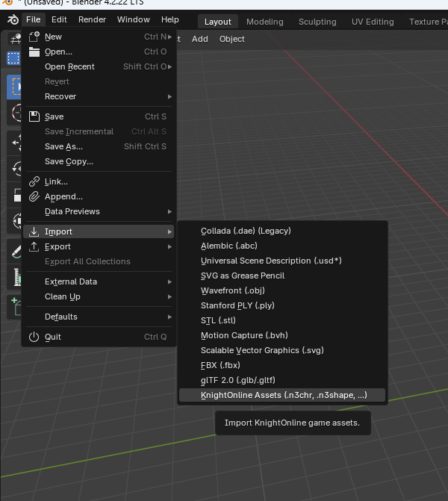Expand the Clean Up submenu
Image resolution: width=448 pixels, height=501 pixels.
(x=169, y=297)
